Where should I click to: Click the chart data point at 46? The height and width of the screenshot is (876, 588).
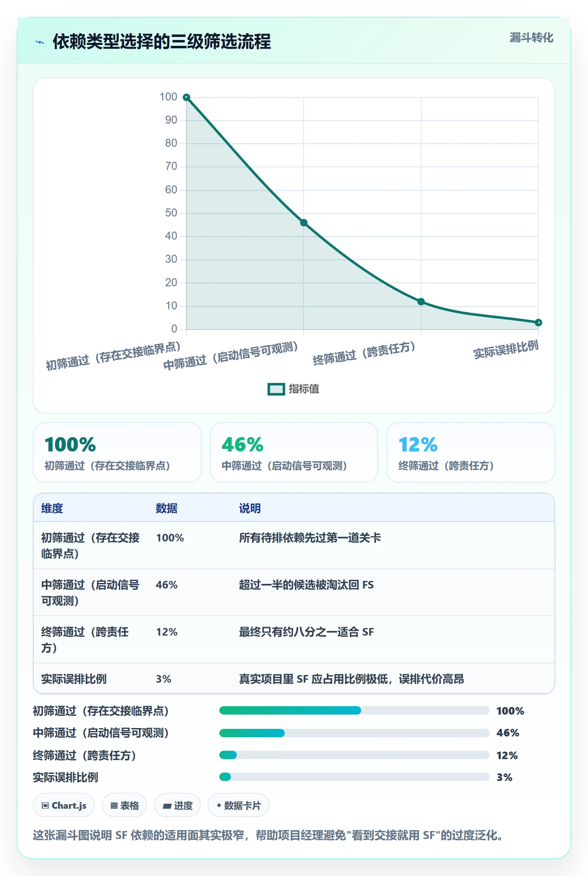coord(304,223)
